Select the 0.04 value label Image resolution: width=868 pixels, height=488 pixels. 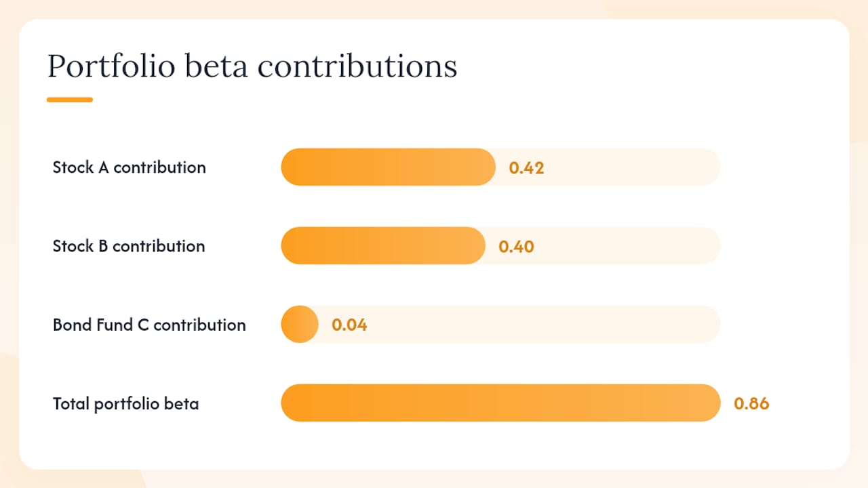(349, 325)
